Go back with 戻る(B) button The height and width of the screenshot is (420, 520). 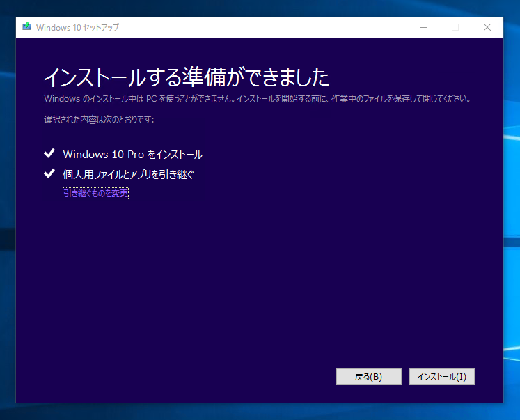(369, 377)
